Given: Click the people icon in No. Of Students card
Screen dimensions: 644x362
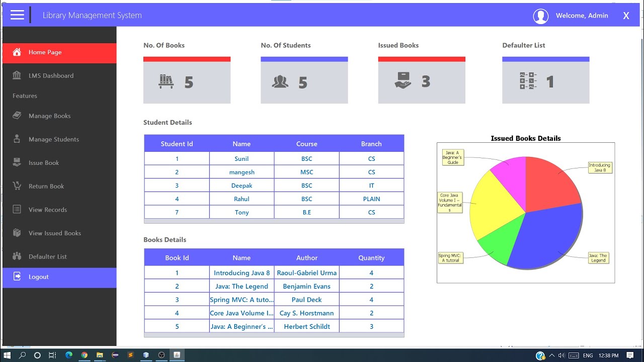Looking at the screenshot, I should pos(280,81).
